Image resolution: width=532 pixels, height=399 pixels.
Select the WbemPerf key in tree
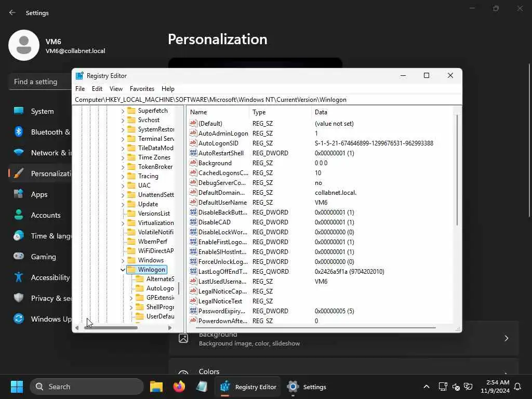(152, 242)
